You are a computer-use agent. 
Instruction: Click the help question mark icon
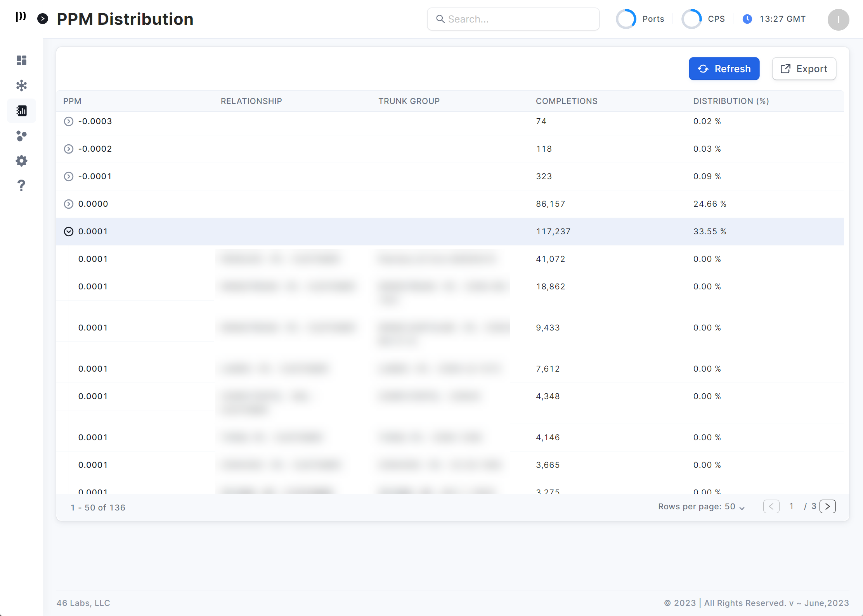(x=22, y=186)
